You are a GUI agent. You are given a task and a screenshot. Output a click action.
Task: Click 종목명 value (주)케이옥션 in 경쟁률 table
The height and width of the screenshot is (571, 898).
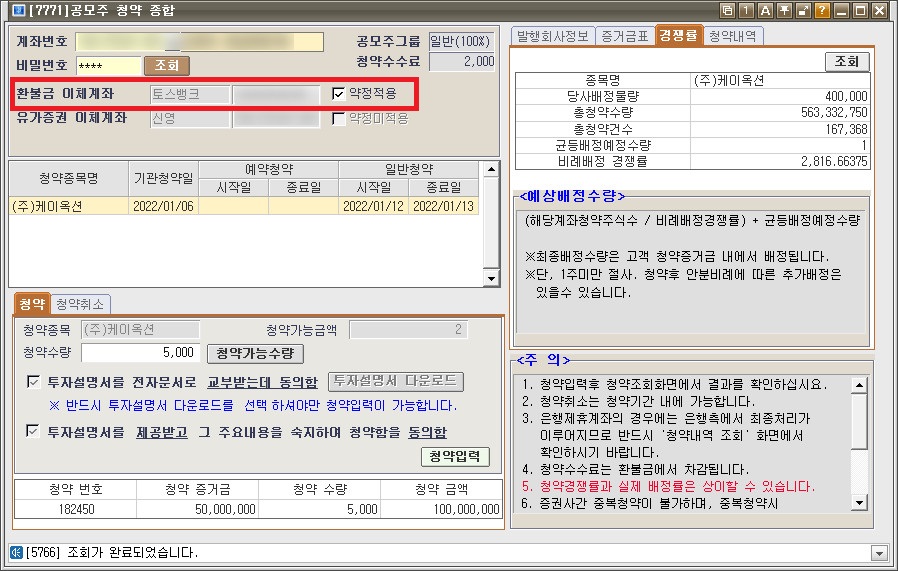(x=780, y=80)
